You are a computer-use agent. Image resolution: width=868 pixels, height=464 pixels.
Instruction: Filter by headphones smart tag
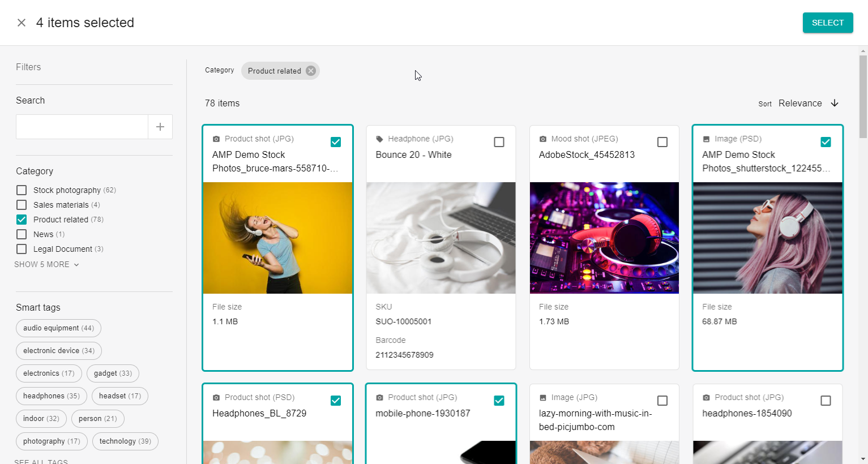tap(52, 396)
